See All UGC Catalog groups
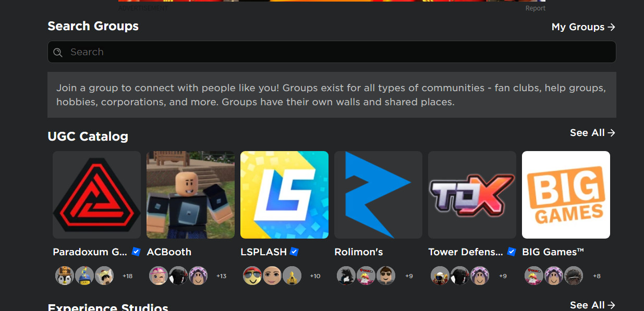Image resolution: width=644 pixels, height=311 pixels. pyautogui.click(x=593, y=133)
